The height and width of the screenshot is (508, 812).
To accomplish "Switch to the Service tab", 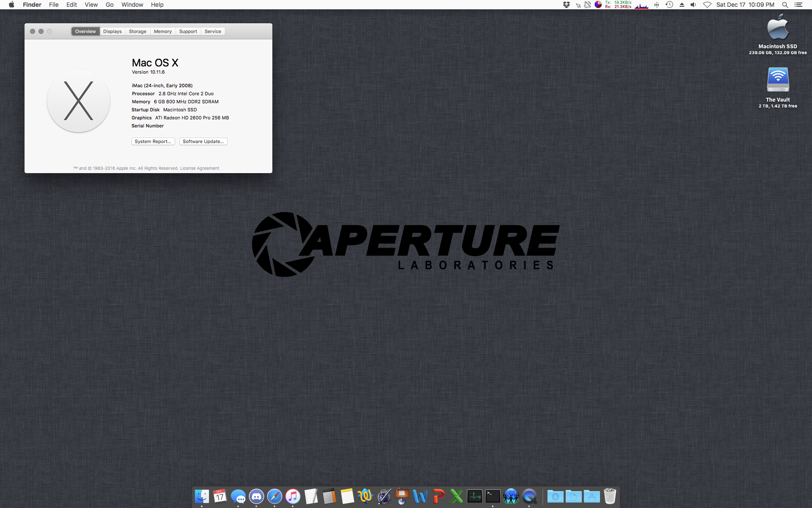I will coord(213,31).
